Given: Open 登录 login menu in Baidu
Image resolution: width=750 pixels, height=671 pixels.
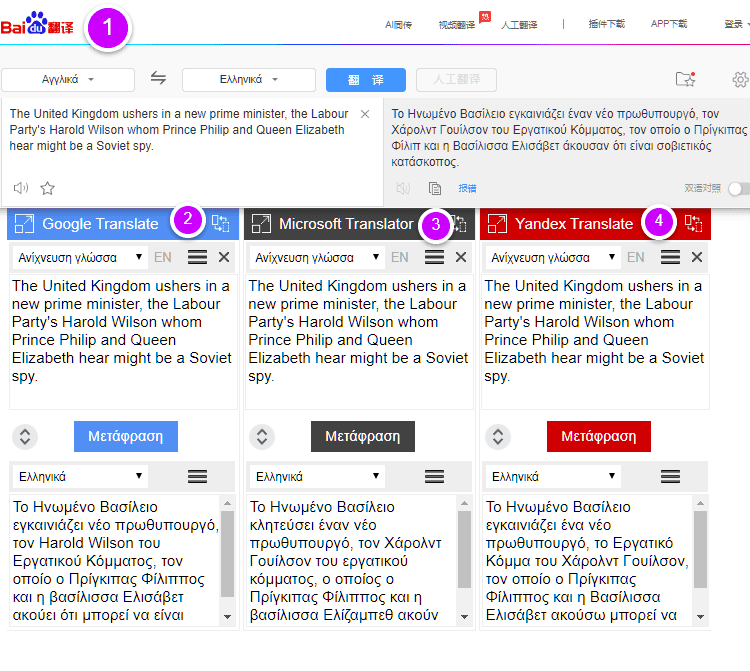Looking at the screenshot, I should (736, 23).
